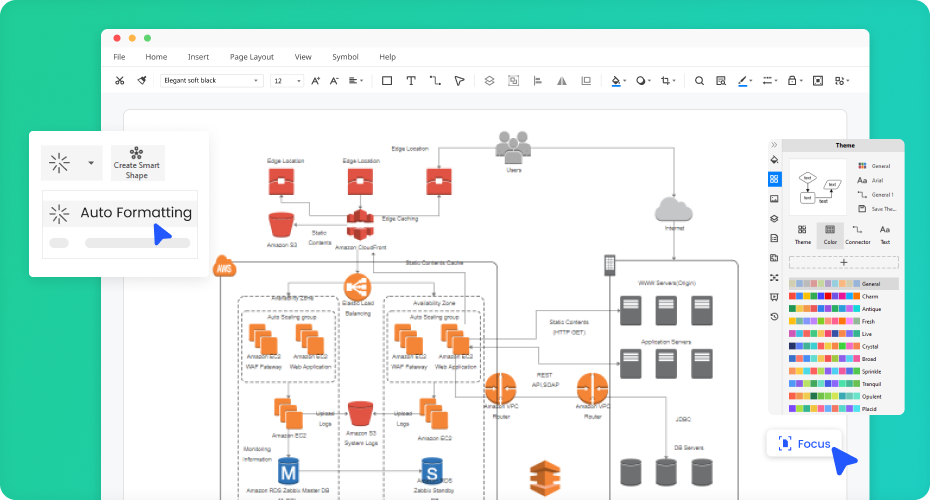Click the scissors Cut icon in toolbar
Viewport: 930px width, 500px height.
tap(120, 81)
